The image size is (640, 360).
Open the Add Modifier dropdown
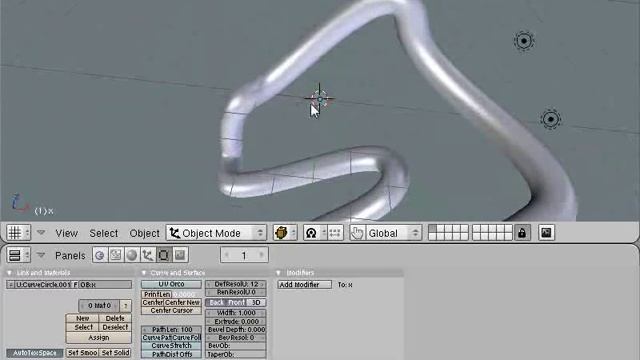304,284
